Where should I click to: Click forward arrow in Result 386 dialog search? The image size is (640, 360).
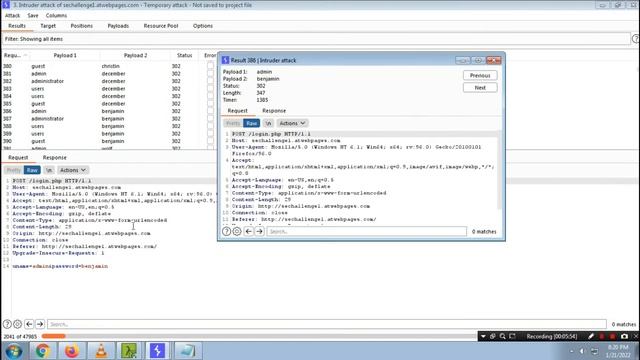[x=259, y=231]
